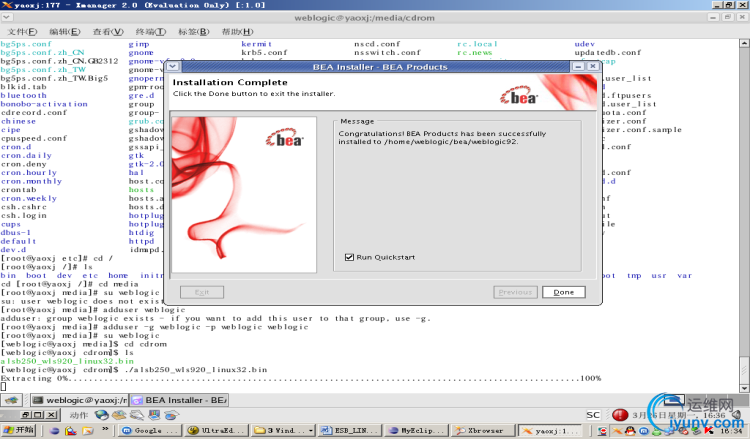Click the SC input method indicator
Viewport: 750px width, 439px height.
(x=593, y=415)
